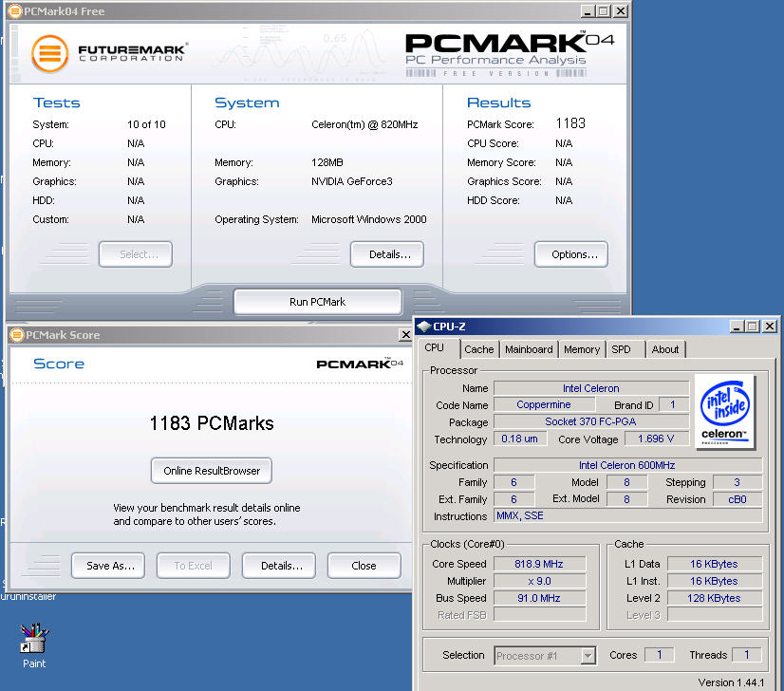Open the About tab in CPU-Z
This screenshot has height=691, width=784.
[x=665, y=349]
